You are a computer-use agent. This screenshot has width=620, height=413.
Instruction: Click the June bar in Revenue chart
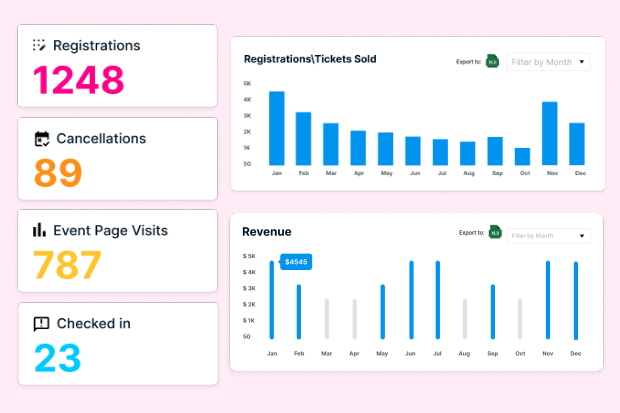tap(411, 300)
